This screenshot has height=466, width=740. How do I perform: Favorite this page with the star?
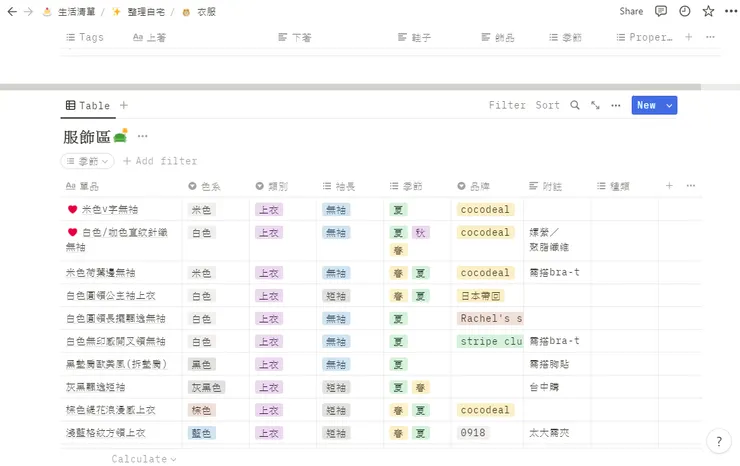coord(708,11)
